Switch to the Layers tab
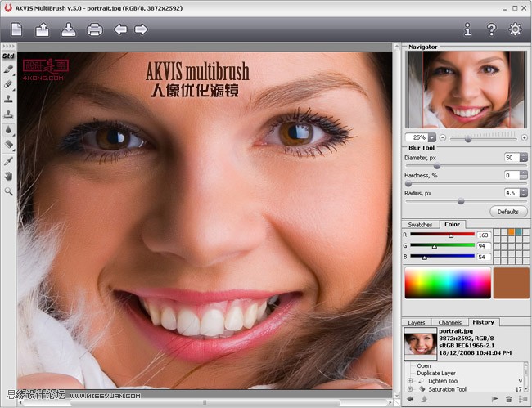Viewport: 532px width, 408px height. click(417, 323)
